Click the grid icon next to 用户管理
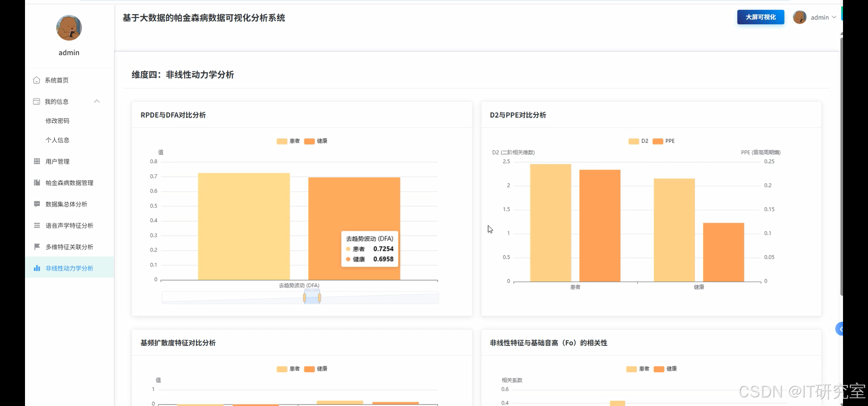868x406 pixels. coord(37,161)
